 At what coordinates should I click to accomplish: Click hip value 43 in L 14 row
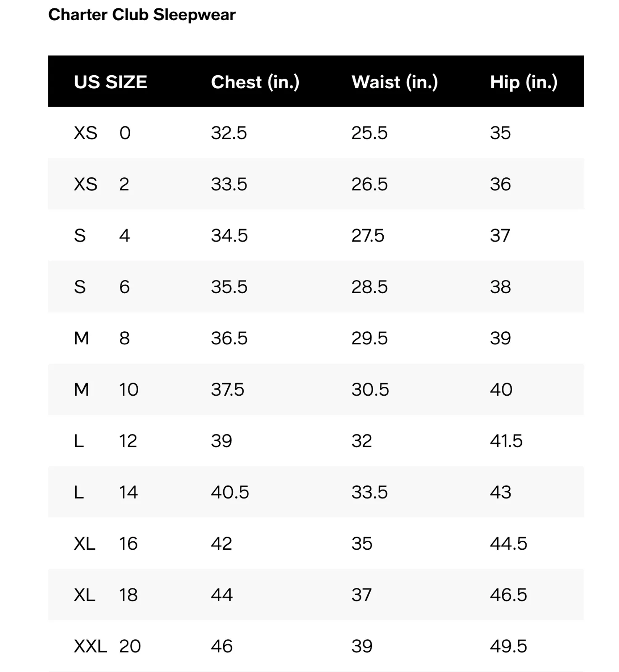pyautogui.click(x=500, y=492)
